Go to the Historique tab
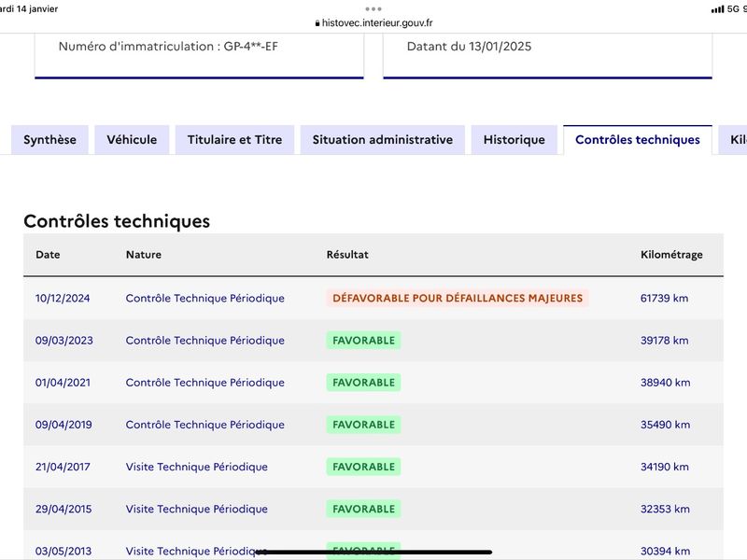Image resolution: width=747 pixels, height=560 pixels. click(x=514, y=139)
